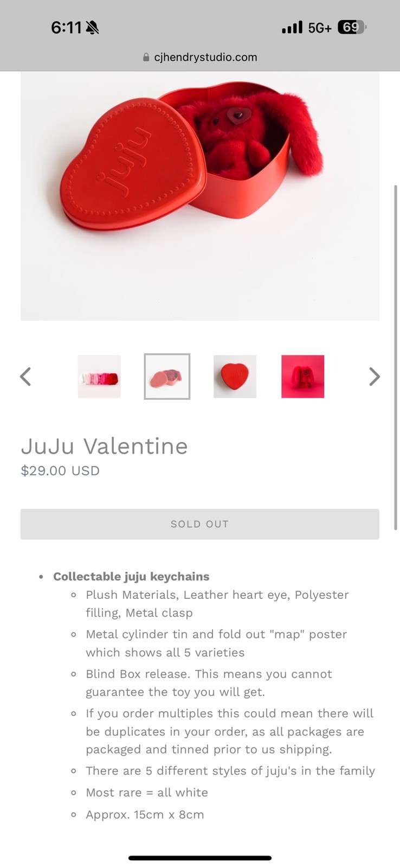Tap the Collectable juju keychains heading
The width and height of the screenshot is (400, 868).
pyautogui.click(x=131, y=576)
